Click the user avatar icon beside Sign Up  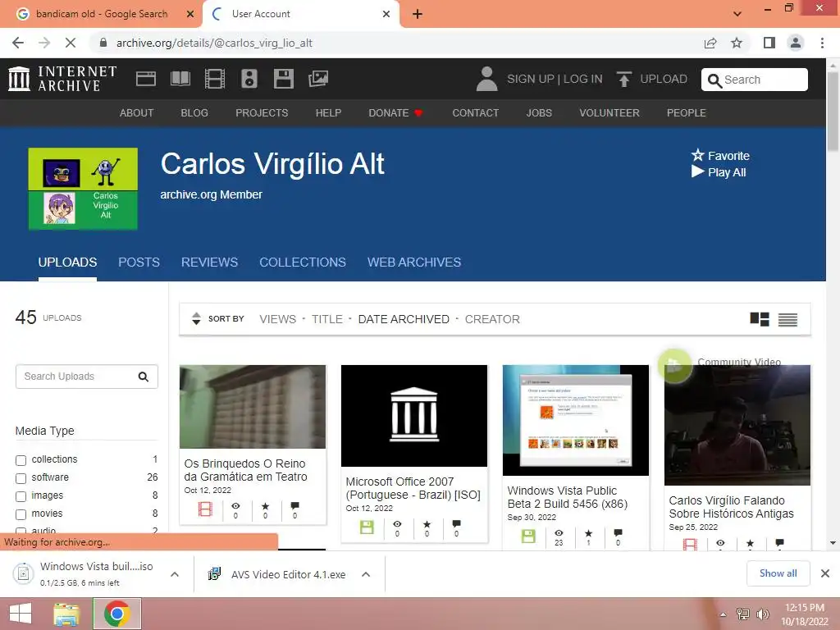pyautogui.click(x=486, y=79)
